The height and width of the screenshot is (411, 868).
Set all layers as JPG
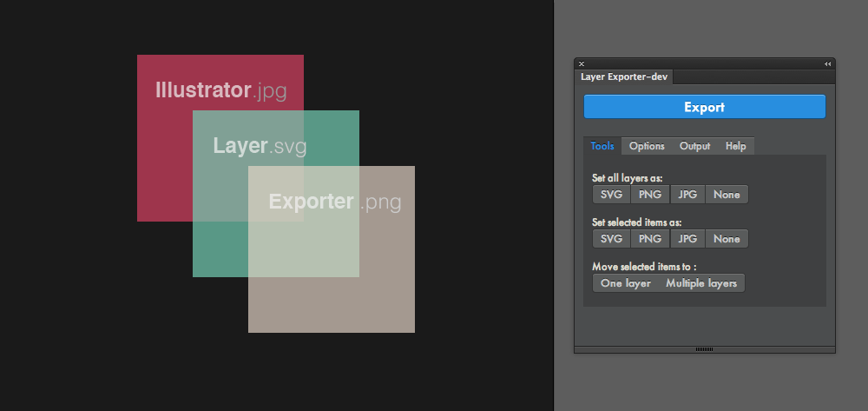point(687,195)
